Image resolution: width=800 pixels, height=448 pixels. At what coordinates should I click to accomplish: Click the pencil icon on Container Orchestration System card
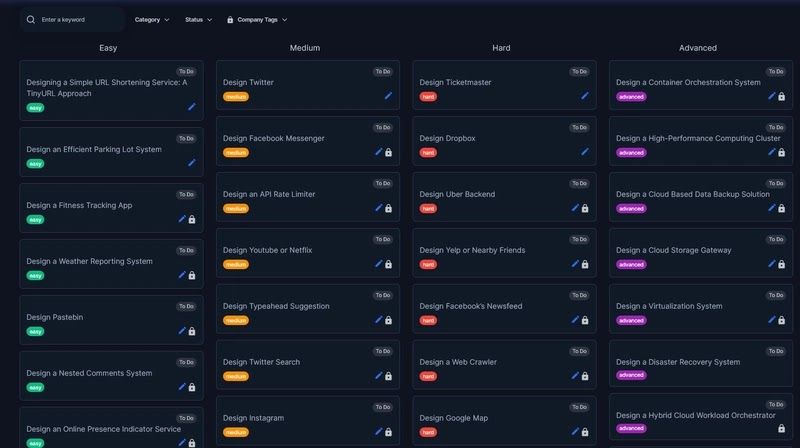[771, 95]
